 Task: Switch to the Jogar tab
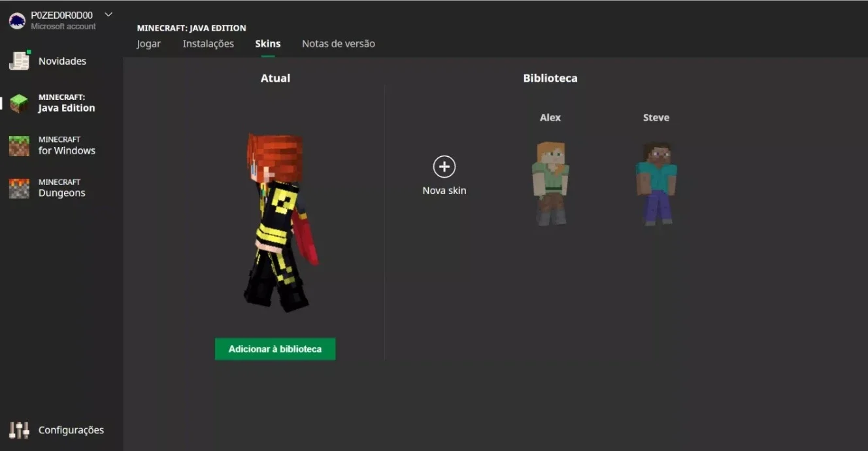(x=148, y=44)
